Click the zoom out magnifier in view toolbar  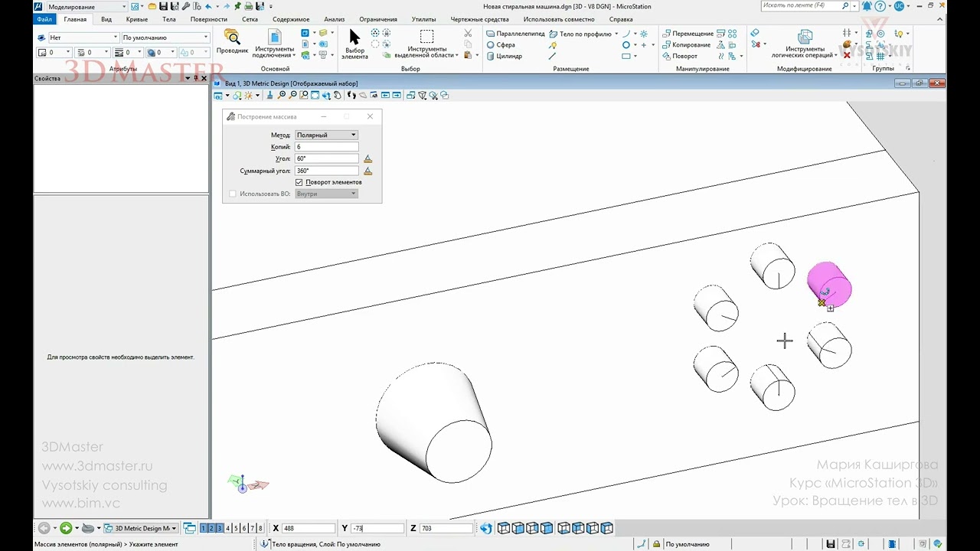[292, 96]
